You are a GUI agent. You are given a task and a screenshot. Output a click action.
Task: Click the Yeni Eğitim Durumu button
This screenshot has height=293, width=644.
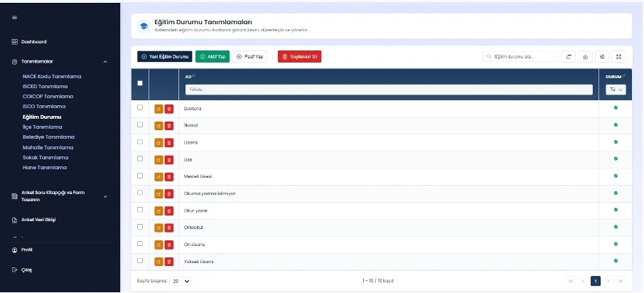164,57
